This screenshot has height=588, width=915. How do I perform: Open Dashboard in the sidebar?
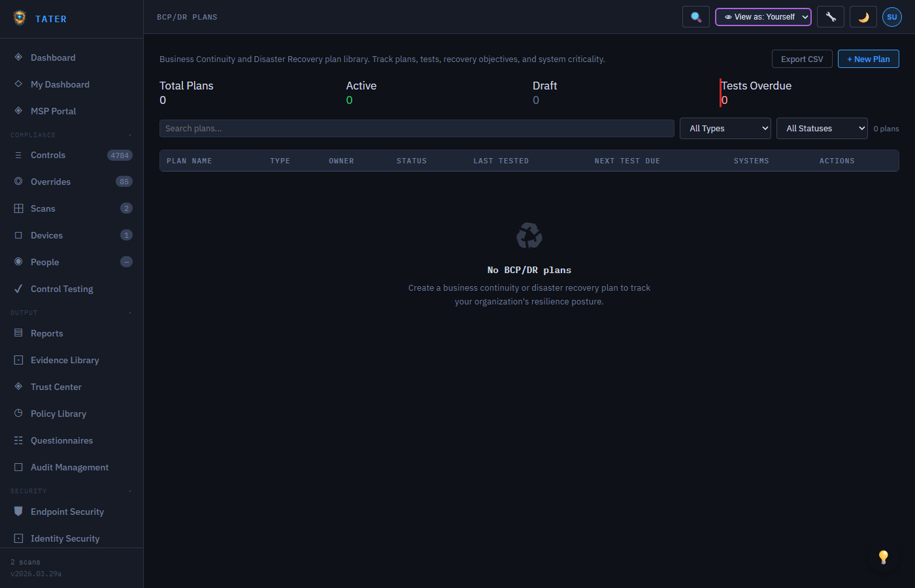(72, 57)
